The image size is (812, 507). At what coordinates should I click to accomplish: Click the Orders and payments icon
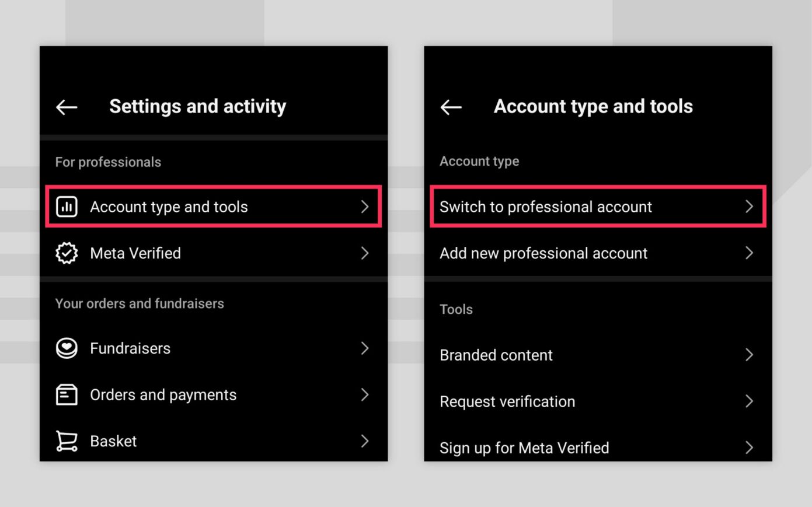67,395
